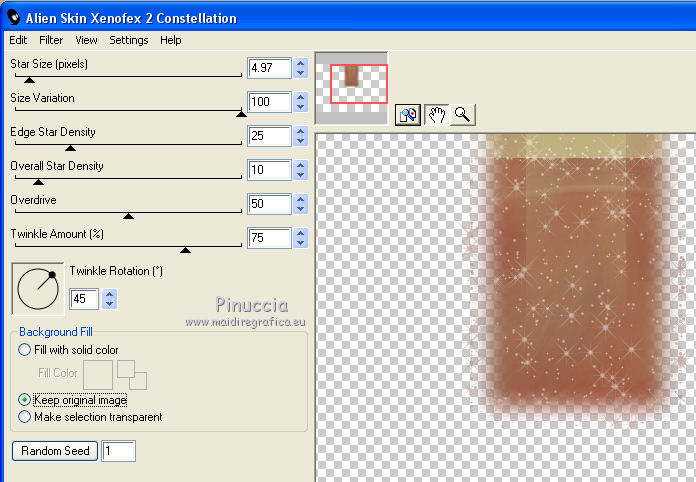The image size is (696, 482).
Task: Click the overlapping squares color swap icon
Action: click(x=132, y=375)
